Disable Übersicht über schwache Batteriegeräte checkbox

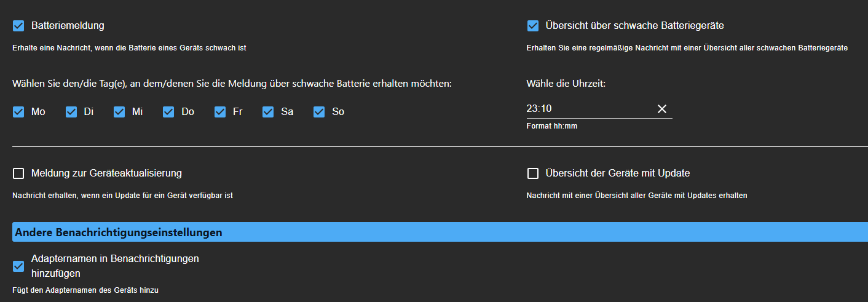point(533,26)
